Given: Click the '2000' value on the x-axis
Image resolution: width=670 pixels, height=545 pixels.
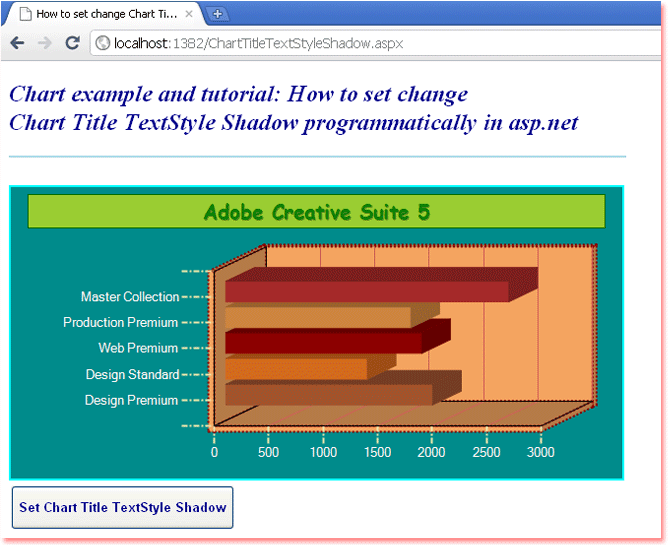Looking at the screenshot, I should pyautogui.click(x=432, y=452).
